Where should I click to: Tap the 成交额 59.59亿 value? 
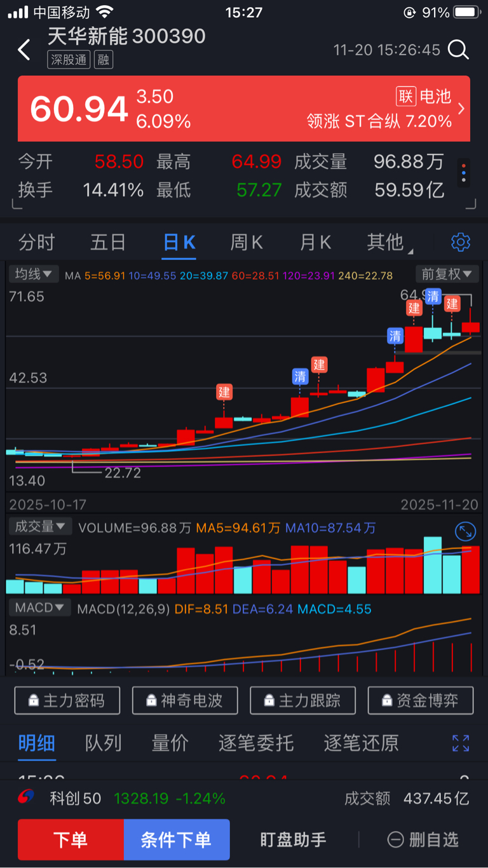[x=409, y=190]
